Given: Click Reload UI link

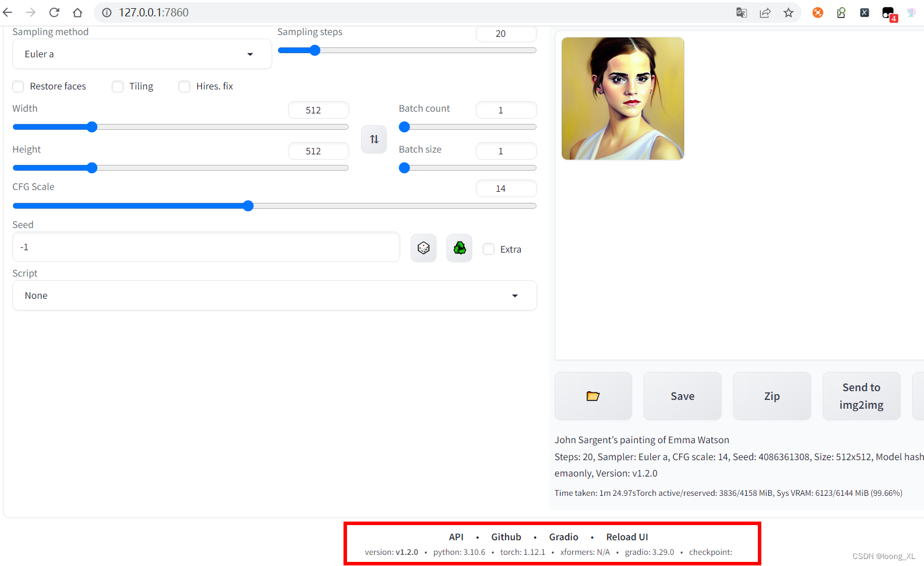Looking at the screenshot, I should (627, 537).
